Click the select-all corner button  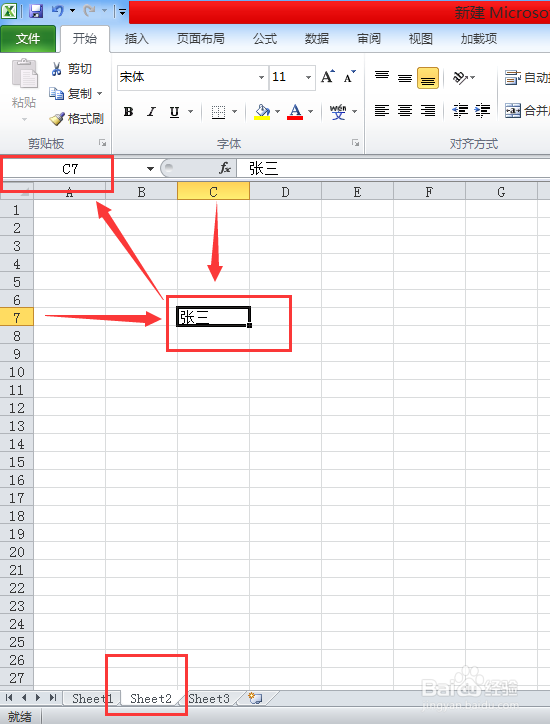coord(17,191)
